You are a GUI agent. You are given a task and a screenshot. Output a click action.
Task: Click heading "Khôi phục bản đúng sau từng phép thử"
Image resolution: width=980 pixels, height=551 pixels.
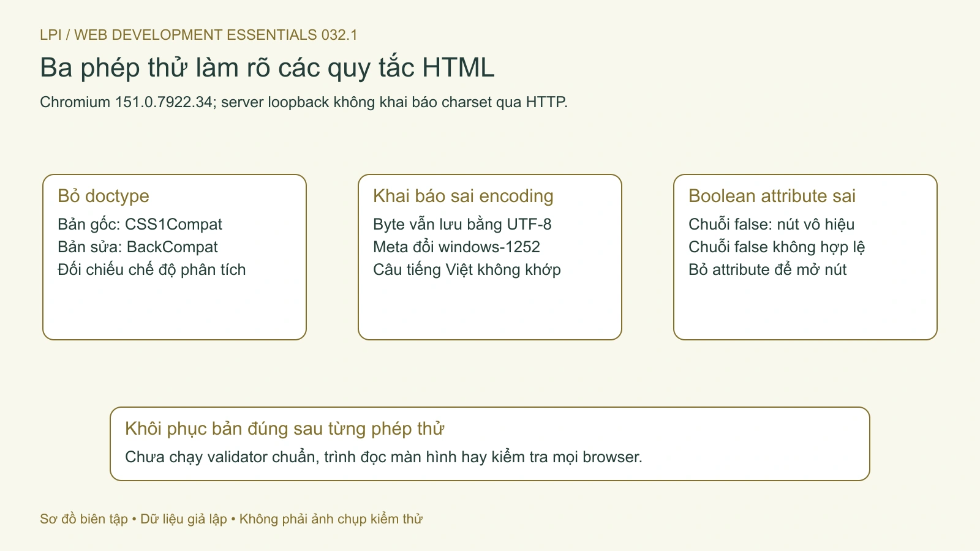(x=284, y=429)
